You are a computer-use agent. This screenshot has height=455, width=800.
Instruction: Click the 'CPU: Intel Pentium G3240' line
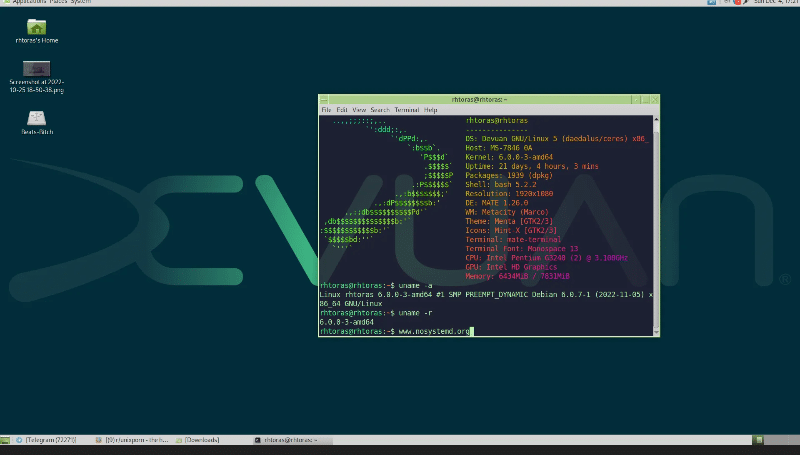(546, 258)
